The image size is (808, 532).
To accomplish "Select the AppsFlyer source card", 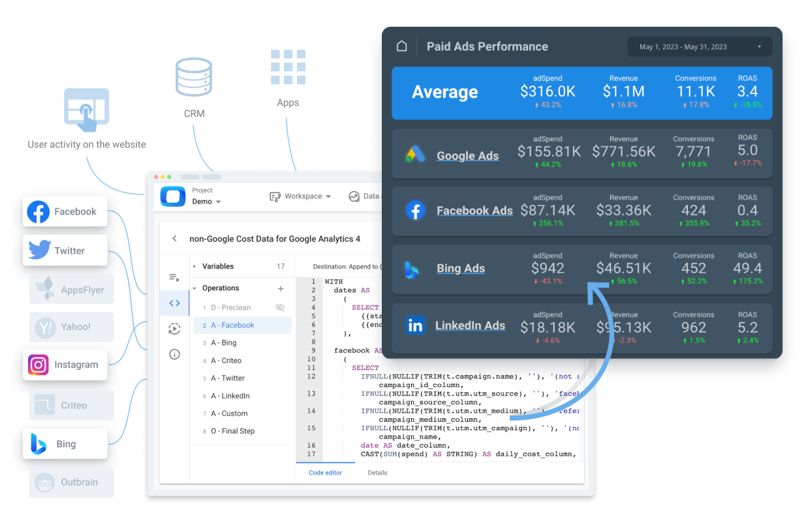I will coord(71,289).
